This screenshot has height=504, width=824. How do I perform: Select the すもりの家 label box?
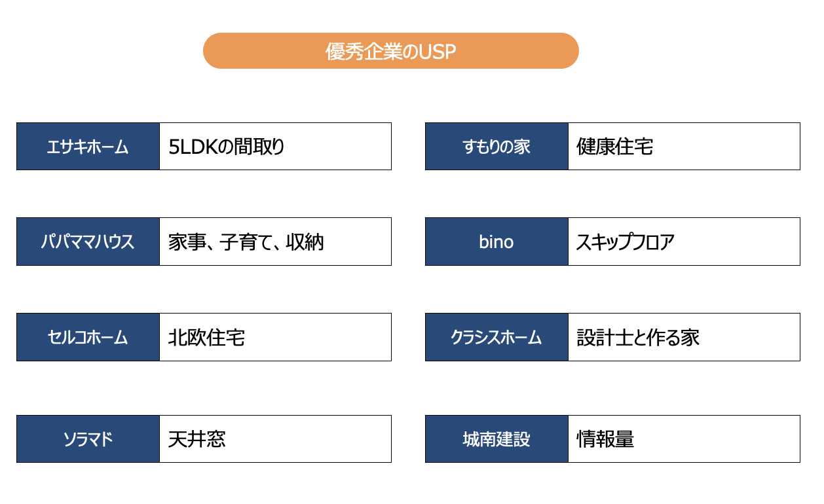point(496,147)
